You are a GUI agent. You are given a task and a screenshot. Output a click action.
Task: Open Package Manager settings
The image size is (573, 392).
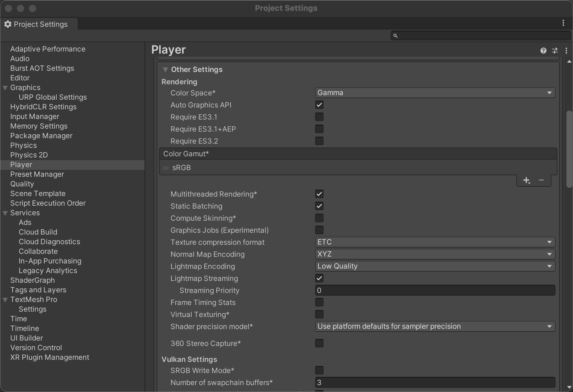41,136
